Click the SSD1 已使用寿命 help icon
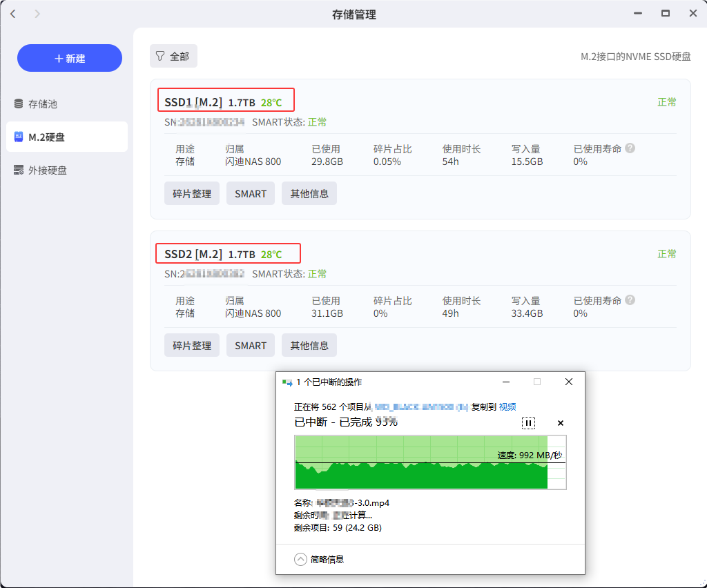This screenshot has width=707, height=588. [x=630, y=148]
